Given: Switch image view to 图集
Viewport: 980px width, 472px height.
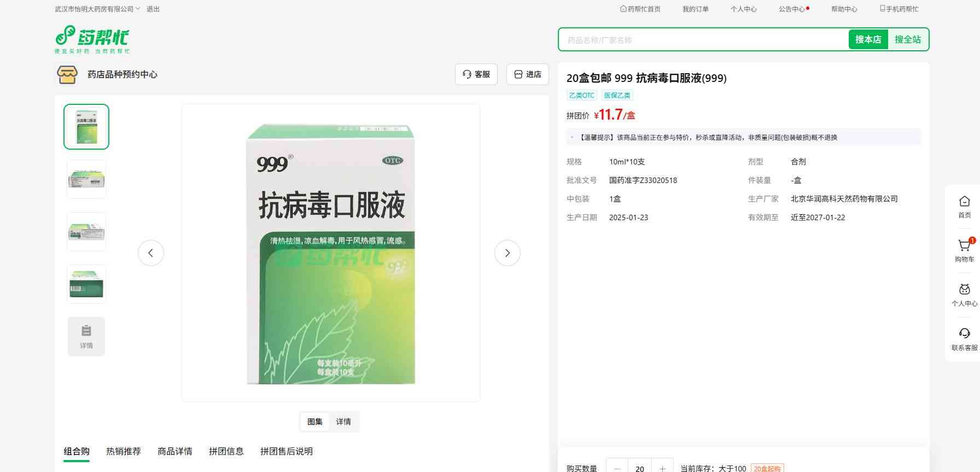Looking at the screenshot, I should tap(315, 422).
